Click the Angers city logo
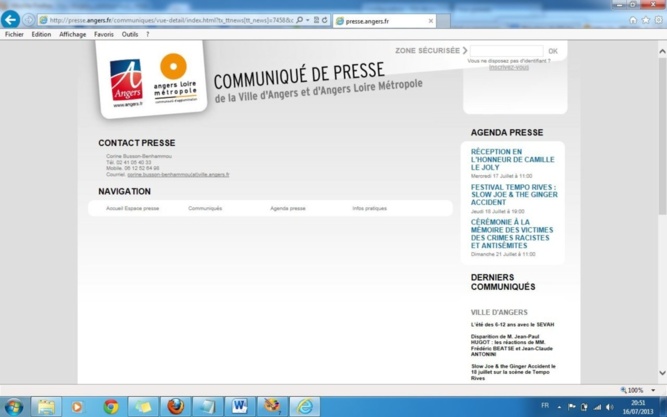The width and height of the screenshot is (667, 417). pos(126,83)
